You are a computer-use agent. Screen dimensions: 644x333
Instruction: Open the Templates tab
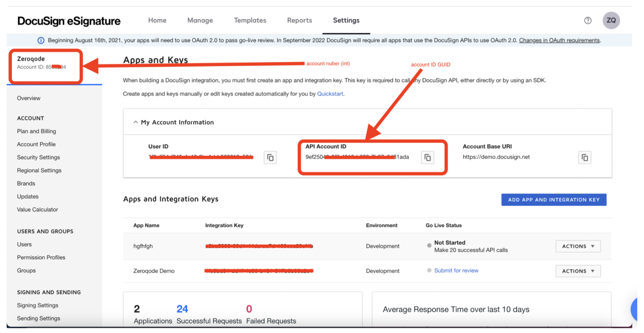point(250,20)
